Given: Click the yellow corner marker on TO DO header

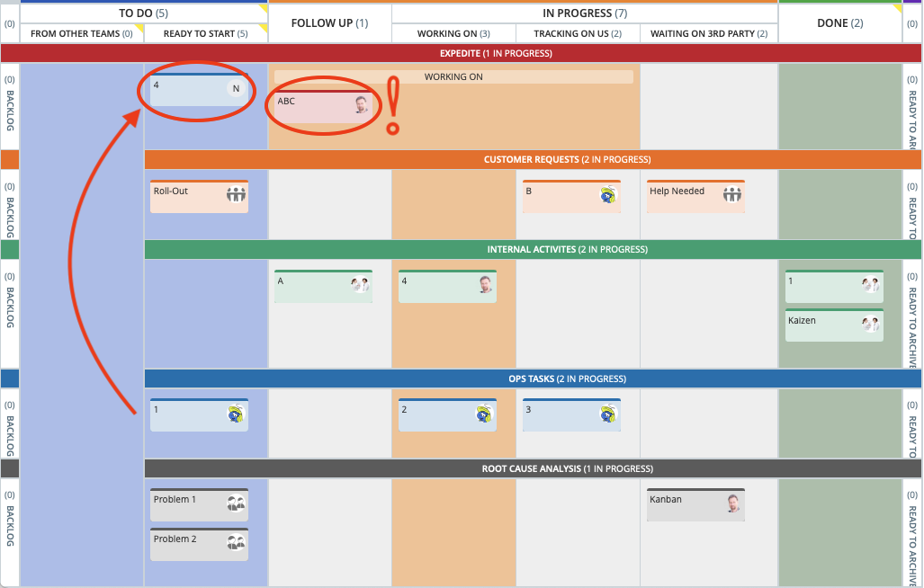Looking at the screenshot, I should tap(263, 8).
